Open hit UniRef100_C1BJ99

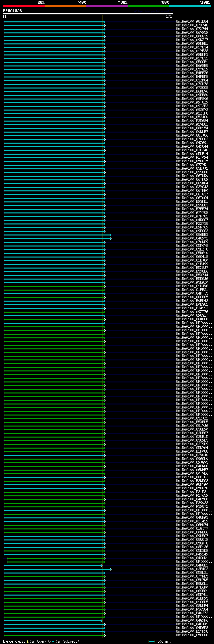[192, 264]
